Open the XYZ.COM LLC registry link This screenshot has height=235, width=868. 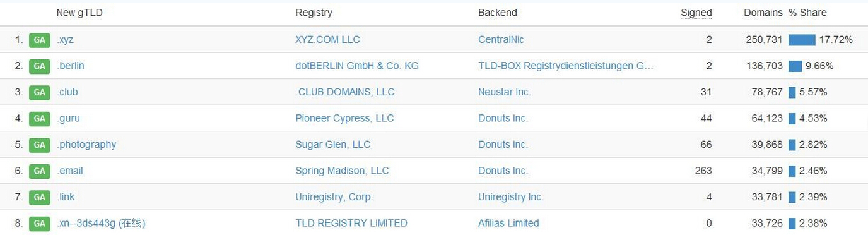327,40
